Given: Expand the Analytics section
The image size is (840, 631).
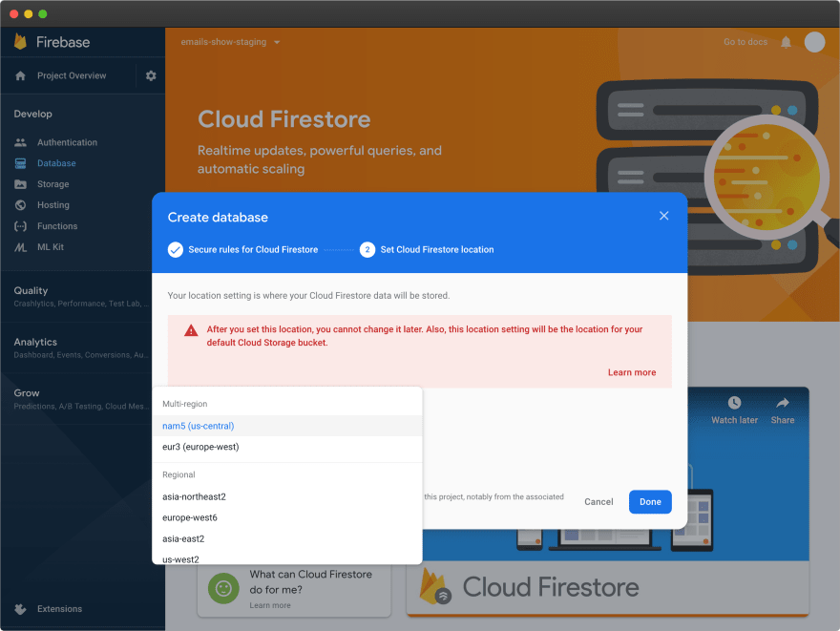Looking at the screenshot, I should pyautogui.click(x=82, y=347).
